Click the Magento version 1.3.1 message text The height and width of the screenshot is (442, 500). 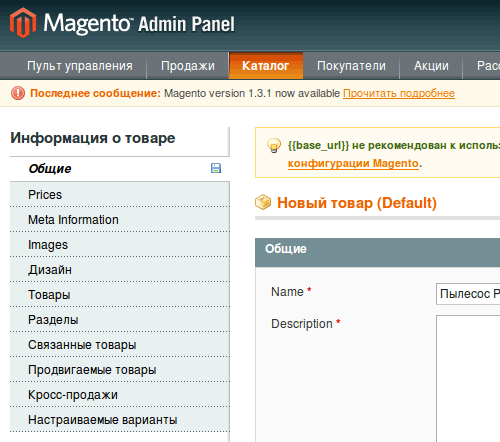coord(252,93)
